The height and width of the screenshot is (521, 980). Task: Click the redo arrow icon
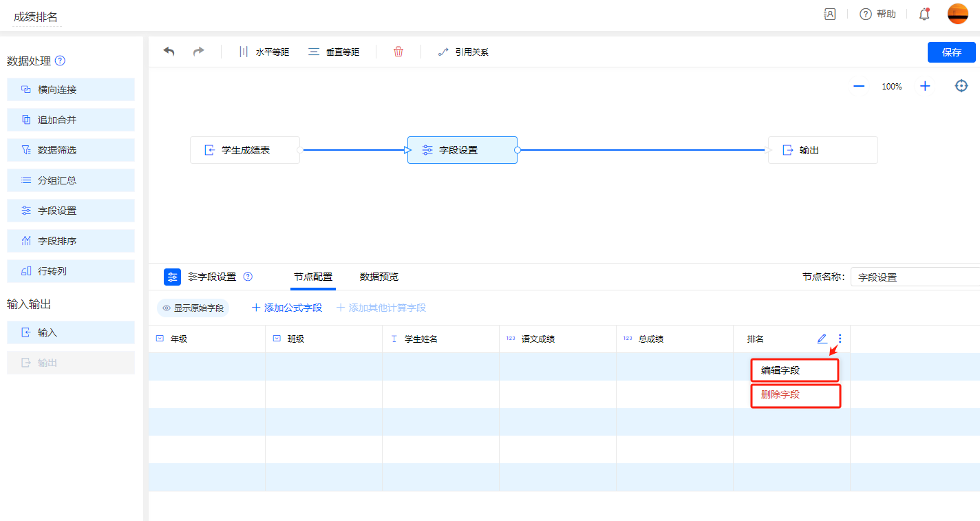coord(198,52)
